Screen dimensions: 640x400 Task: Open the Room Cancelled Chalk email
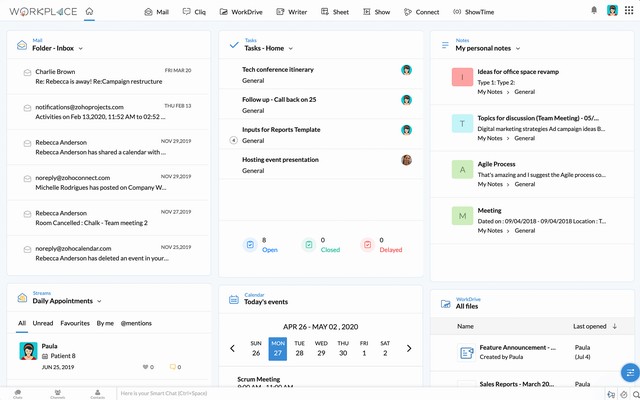point(109,218)
